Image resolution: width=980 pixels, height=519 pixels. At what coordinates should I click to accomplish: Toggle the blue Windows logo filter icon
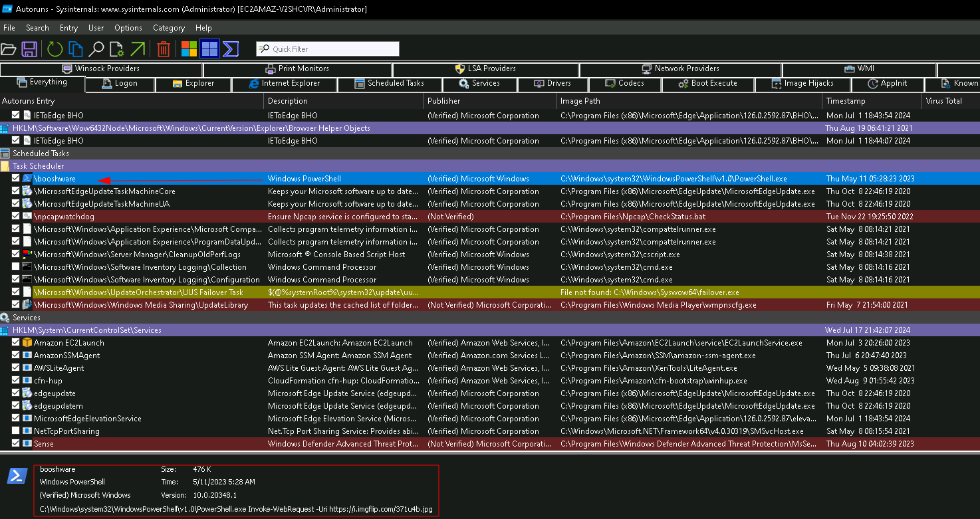(209, 49)
